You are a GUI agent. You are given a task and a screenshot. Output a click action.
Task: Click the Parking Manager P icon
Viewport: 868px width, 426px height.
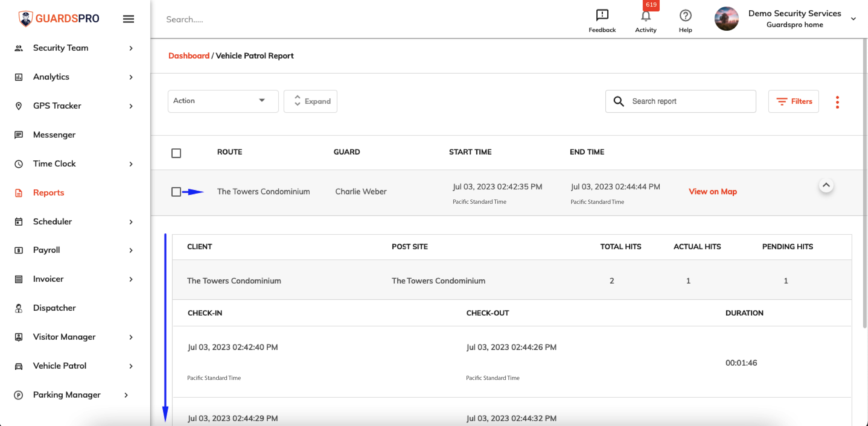pos(19,395)
